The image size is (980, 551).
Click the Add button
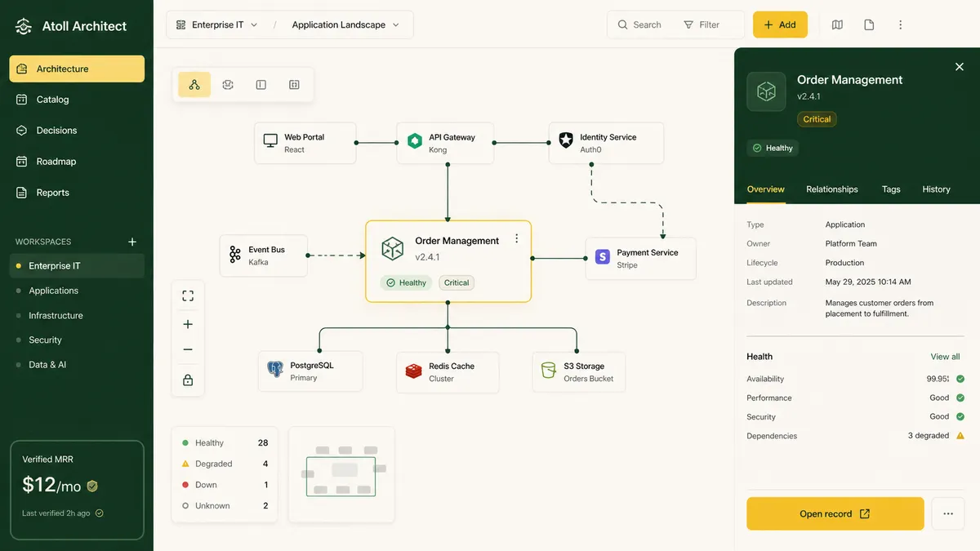[x=780, y=24]
